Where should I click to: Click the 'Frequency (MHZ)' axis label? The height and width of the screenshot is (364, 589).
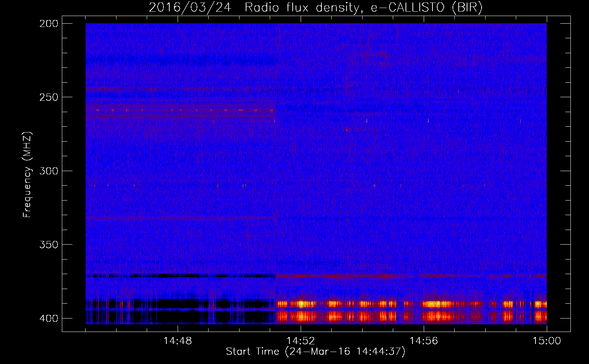[x=27, y=175]
